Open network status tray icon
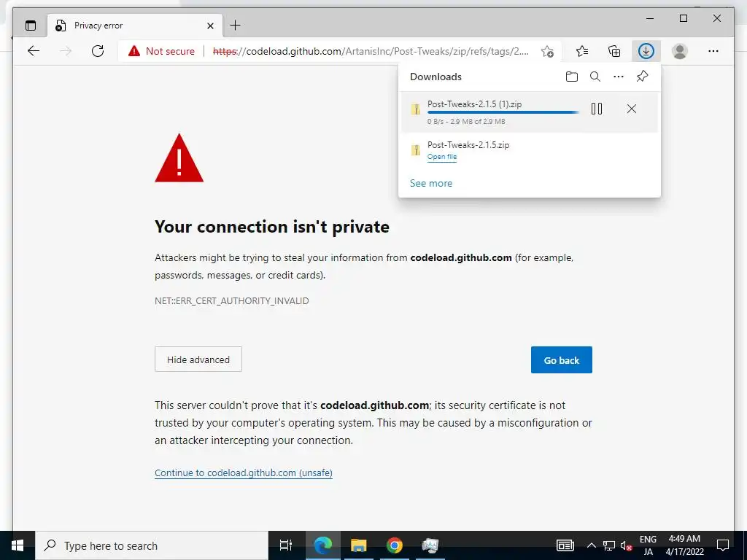This screenshot has height=560, width=747. (x=609, y=545)
